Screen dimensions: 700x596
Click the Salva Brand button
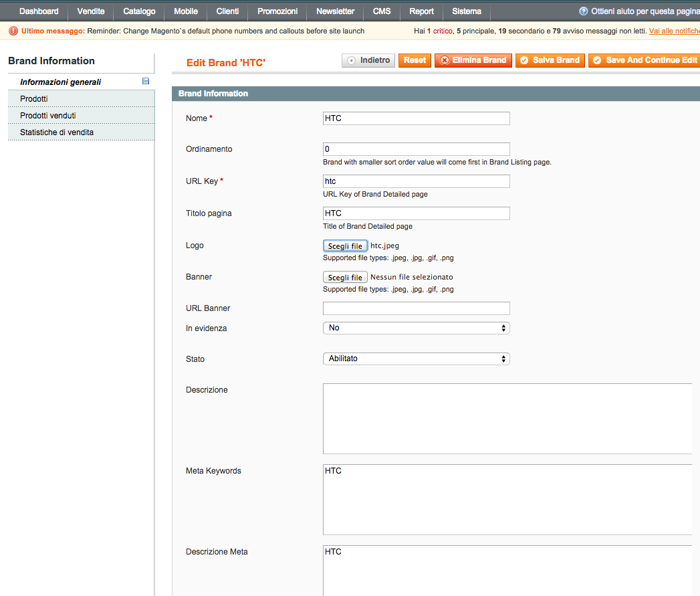tap(550, 60)
